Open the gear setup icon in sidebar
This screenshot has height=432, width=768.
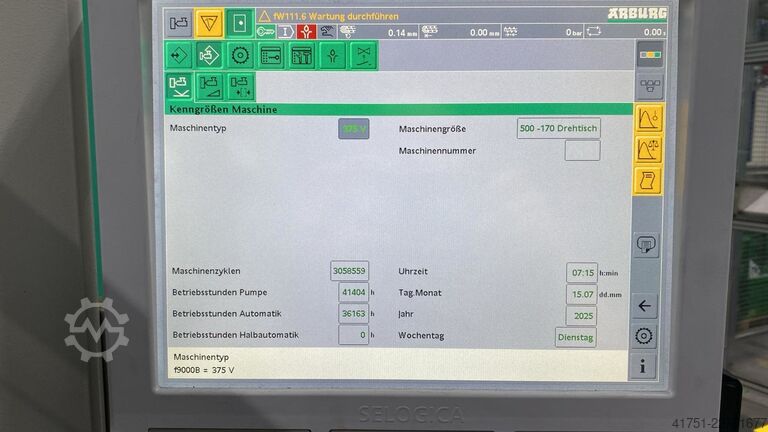pos(644,336)
